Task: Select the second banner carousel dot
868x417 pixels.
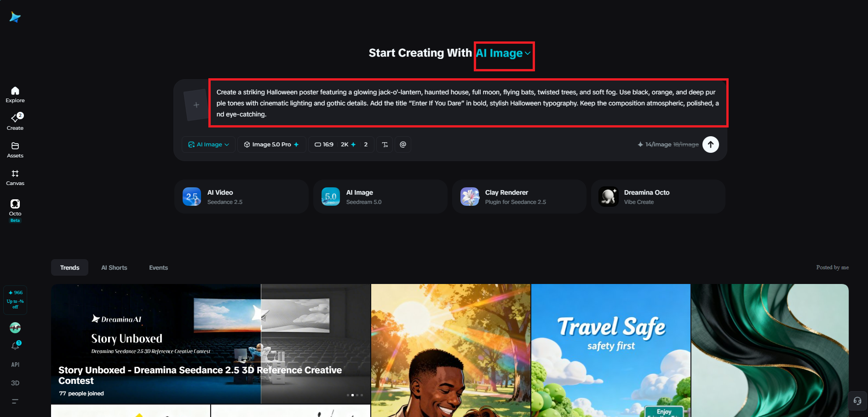Action: (x=352, y=395)
